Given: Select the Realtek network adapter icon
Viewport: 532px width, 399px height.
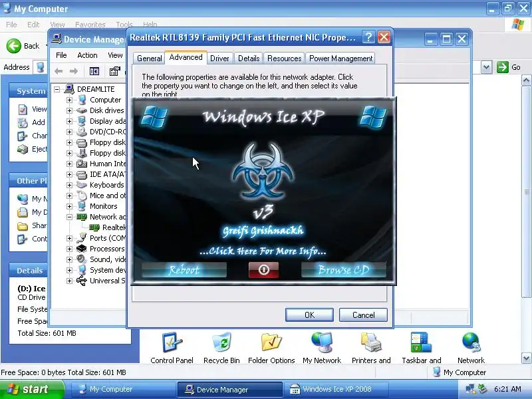Looking at the screenshot, I should [x=94, y=227].
